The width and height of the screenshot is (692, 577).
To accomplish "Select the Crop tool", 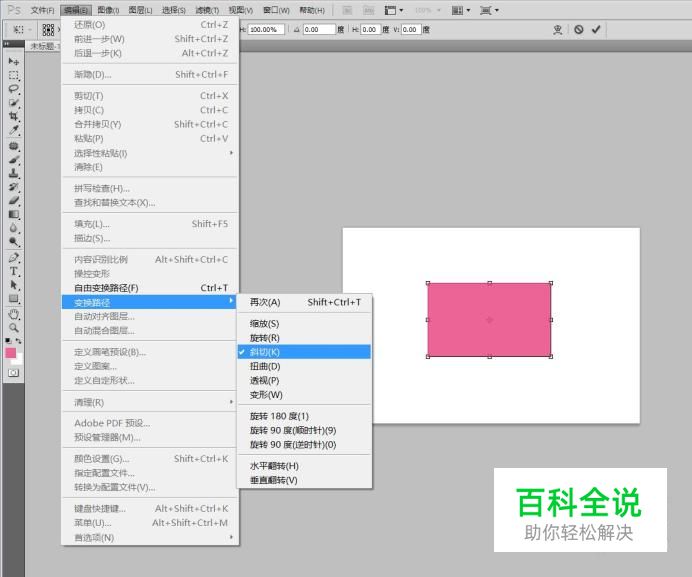I will (x=14, y=117).
